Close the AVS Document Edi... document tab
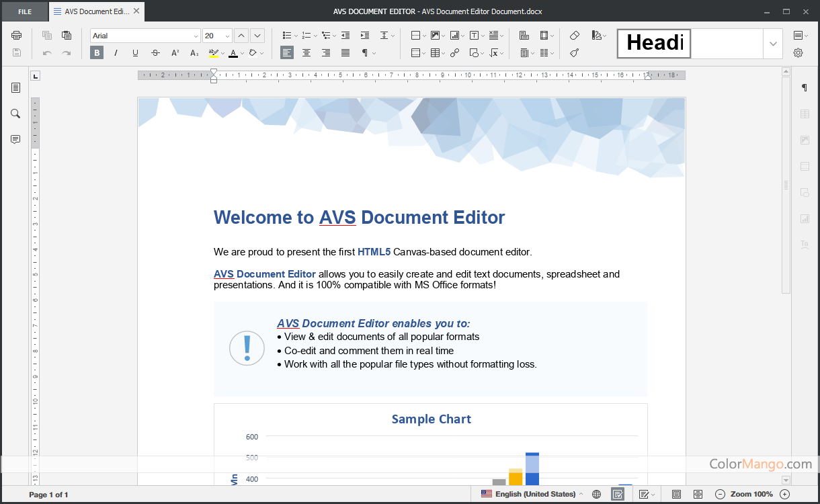 point(137,11)
